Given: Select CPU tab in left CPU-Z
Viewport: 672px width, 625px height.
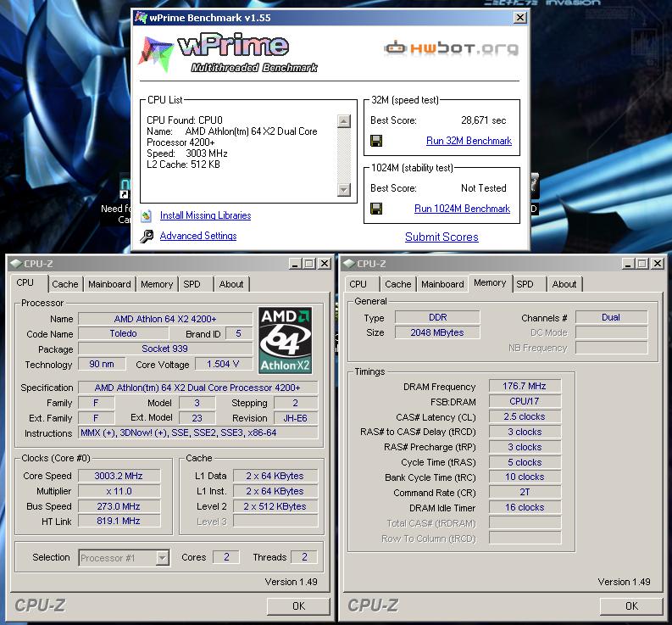Looking at the screenshot, I should [25, 282].
